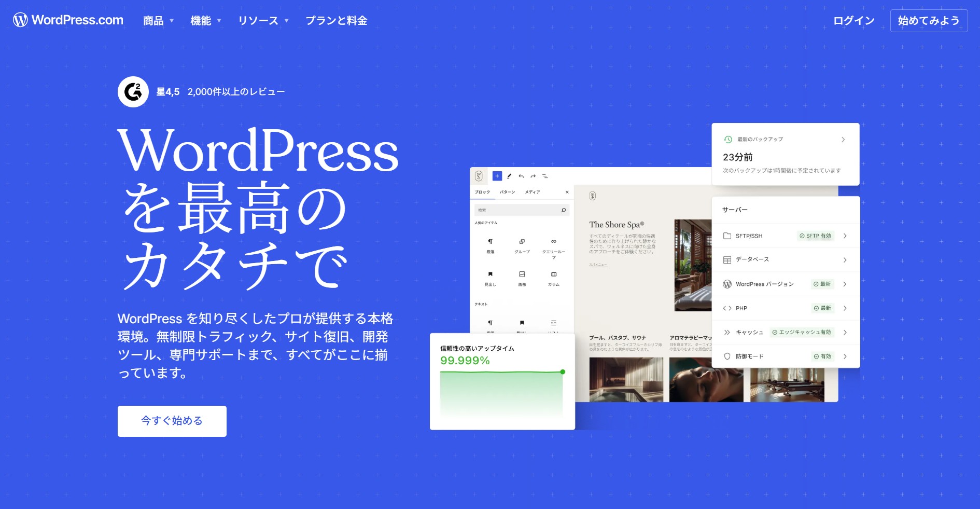
Task: Click the redo arrow in the editor toolbar
Action: pyautogui.click(x=533, y=176)
